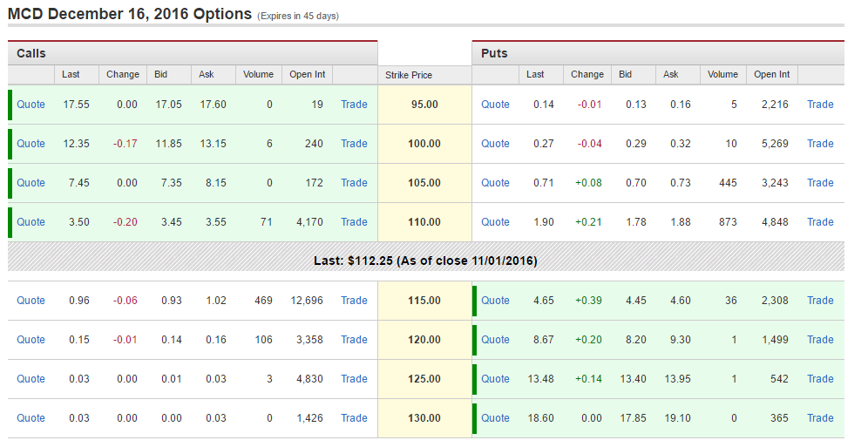Trade the 105.00 strike call
The image size is (868, 447).
pos(354,183)
